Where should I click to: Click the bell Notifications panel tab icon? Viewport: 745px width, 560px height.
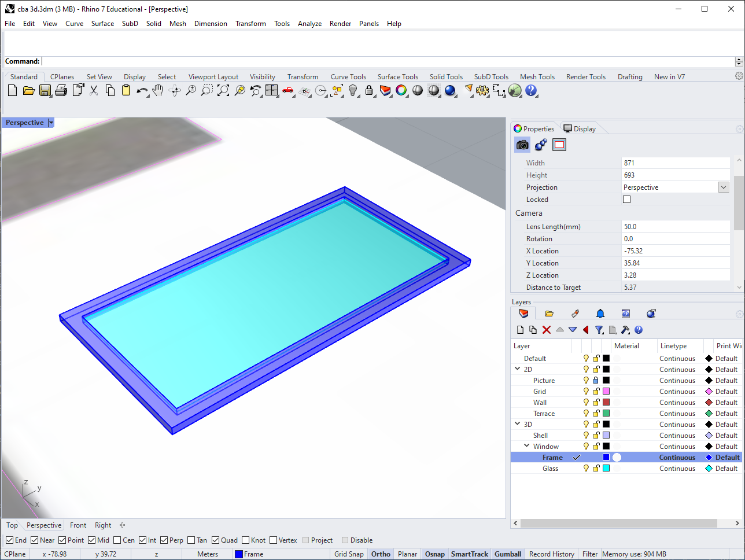coord(600,314)
